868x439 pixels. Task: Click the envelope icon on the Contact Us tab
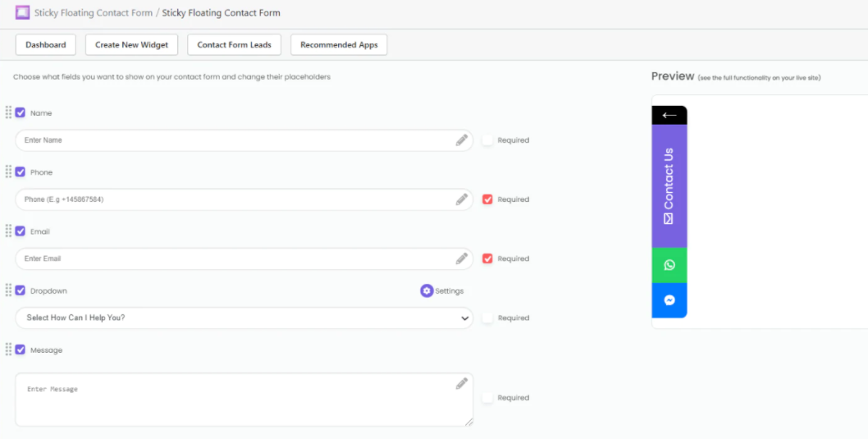click(669, 218)
